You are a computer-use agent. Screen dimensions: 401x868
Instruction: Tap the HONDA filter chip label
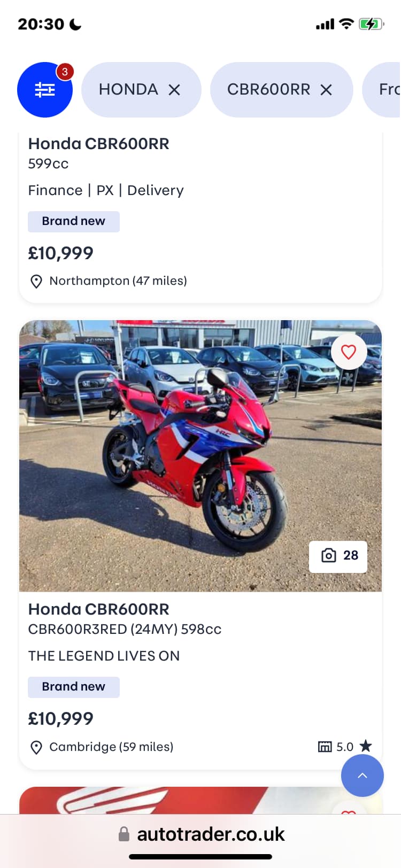click(128, 89)
